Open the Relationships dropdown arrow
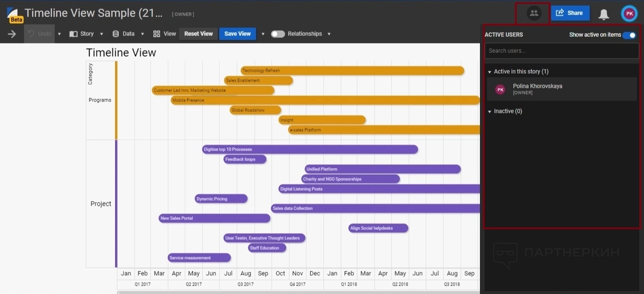Screen dimensions: 644x294 click(x=329, y=34)
